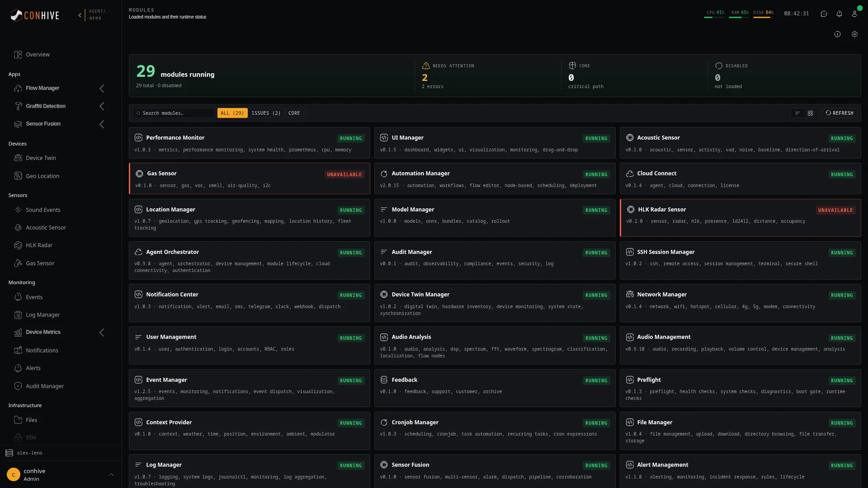The height and width of the screenshot is (488, 868).
Task: Expand the Device Metrics submenu chevron
Action: click(102, 333)
